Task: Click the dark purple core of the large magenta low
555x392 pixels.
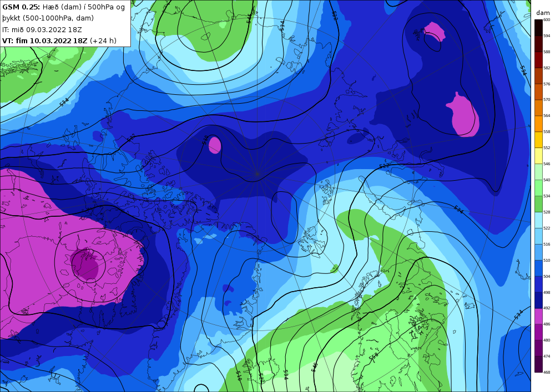Action: click(85, 265)
